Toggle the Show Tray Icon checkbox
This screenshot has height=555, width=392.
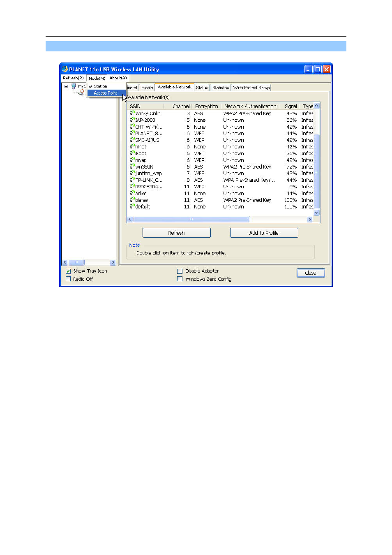pyautogui.click(x=68, y=271)
